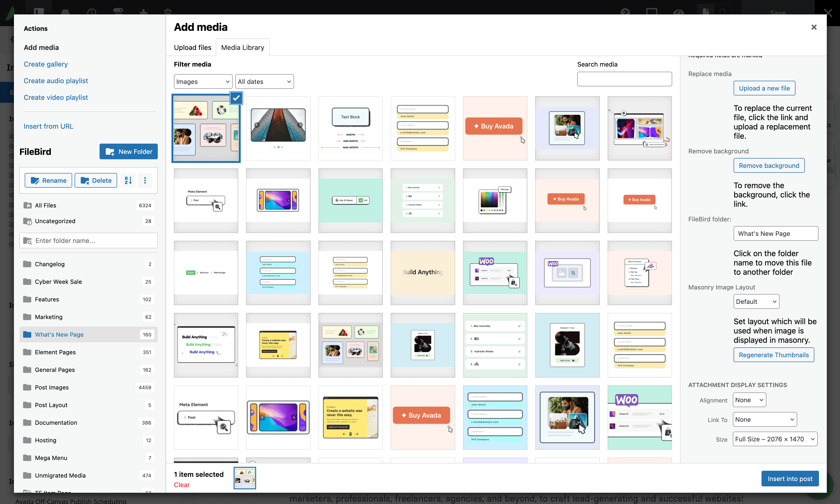Close the Add media dialog with X
This screenshot has height=504, width=840.
coord(814,27)
